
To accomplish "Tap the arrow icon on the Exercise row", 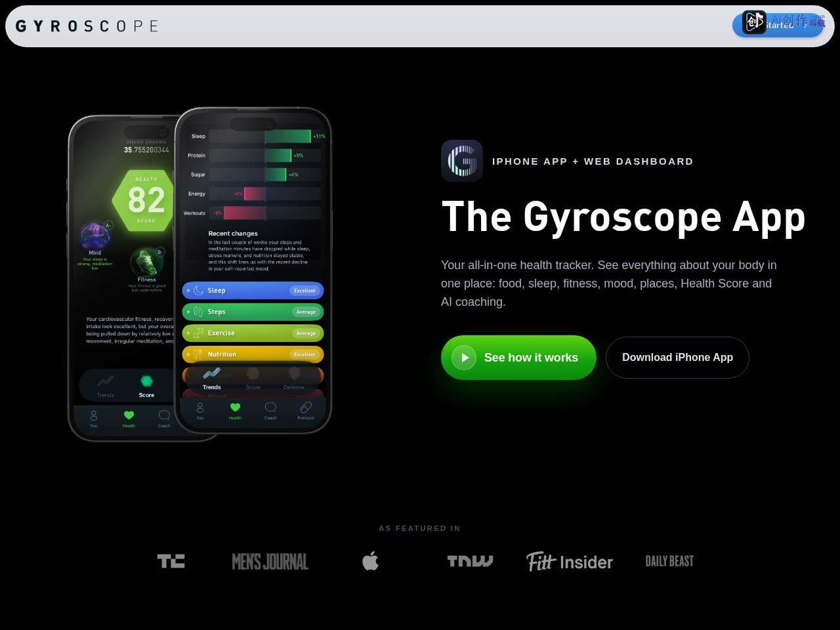I will click(198, 333).
